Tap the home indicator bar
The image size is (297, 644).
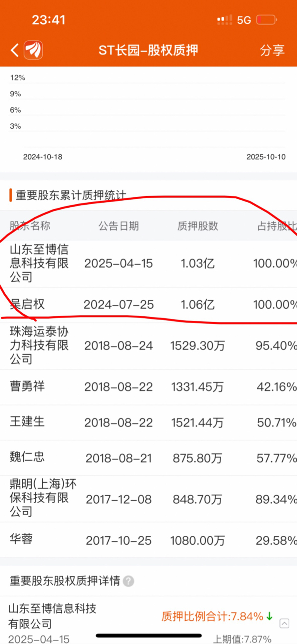[x=149, y=635]
